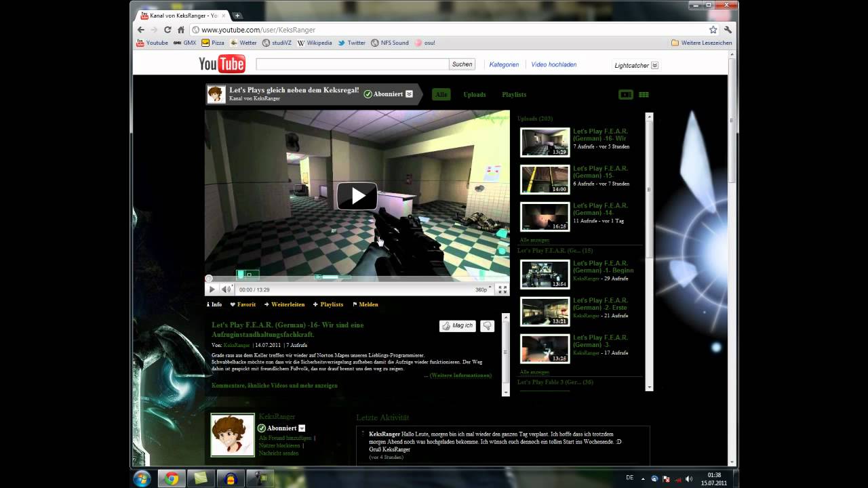Open F.E.A.R. -15- thumbnail showing 14:00

point(545,180)
